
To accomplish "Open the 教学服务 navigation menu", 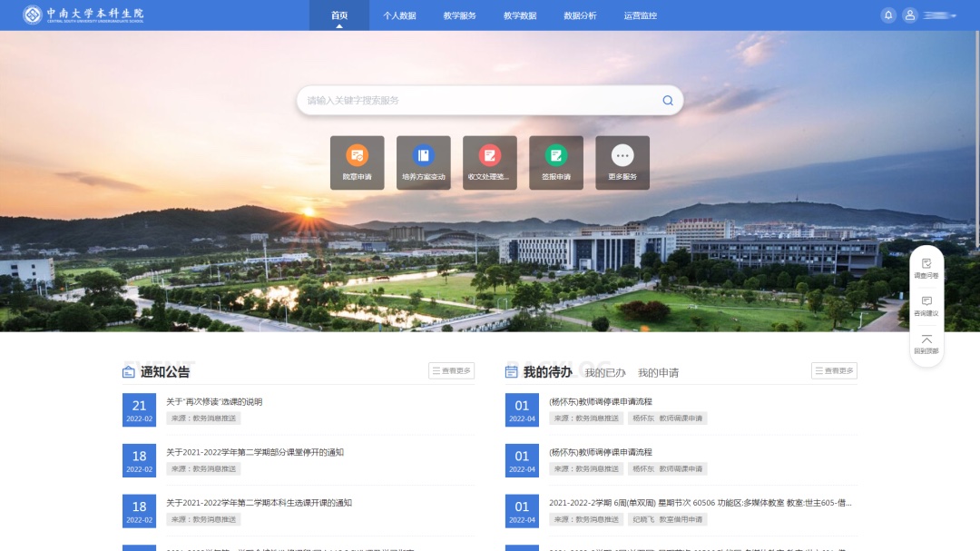I will click(460, 15).
